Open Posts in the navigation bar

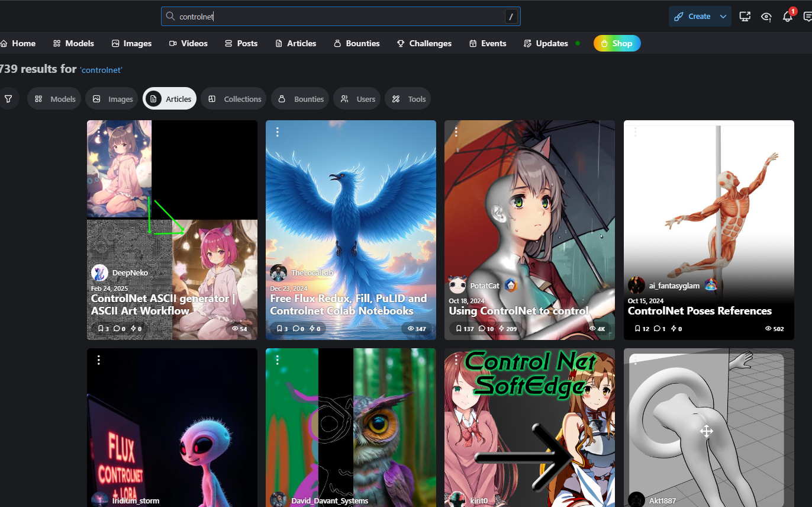coord(241,43)
